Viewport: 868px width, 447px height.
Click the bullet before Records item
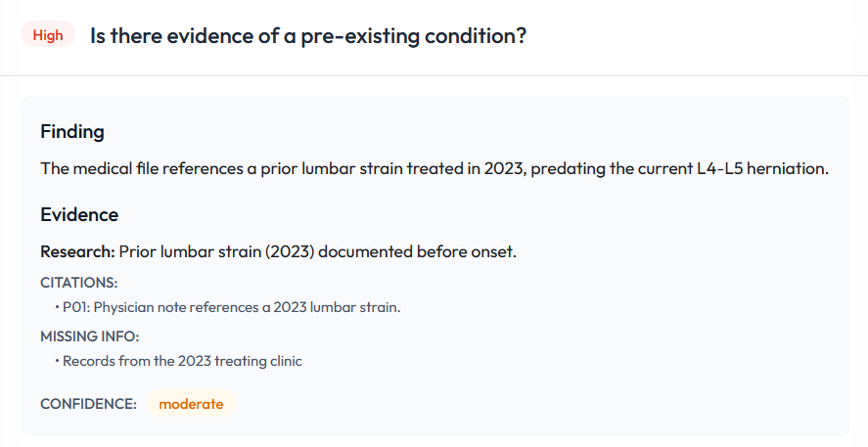coord(57,360)
